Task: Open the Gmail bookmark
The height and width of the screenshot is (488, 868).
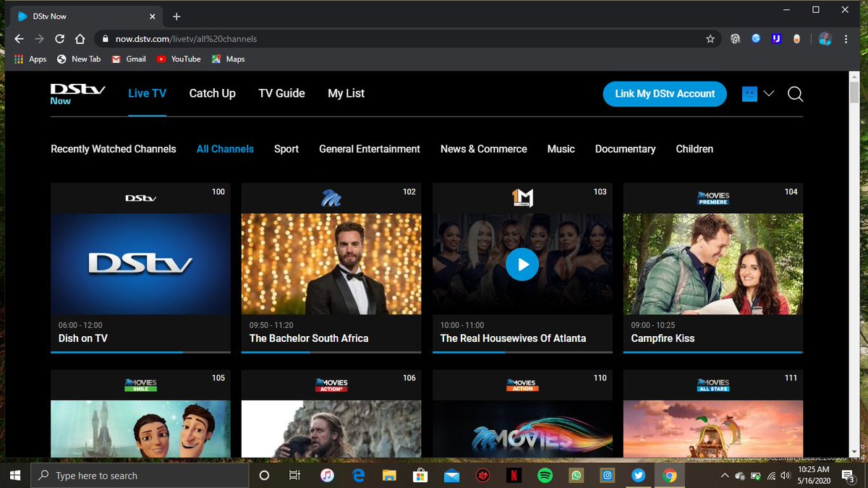Action: pos(129,59)
